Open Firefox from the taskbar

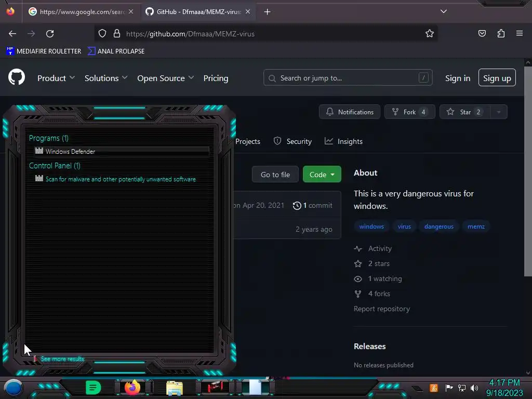click(132, 388)
